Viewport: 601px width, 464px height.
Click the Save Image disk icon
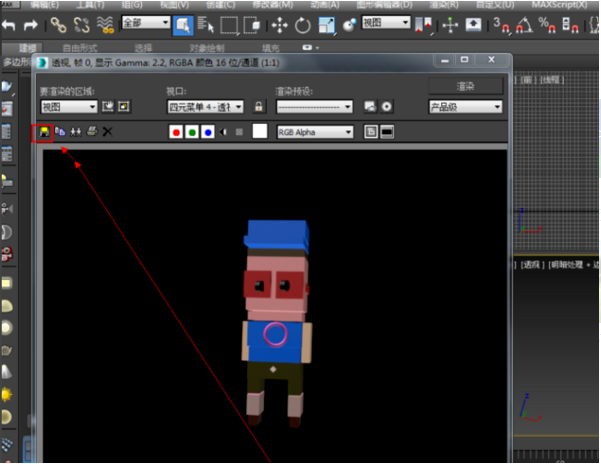(44, 133)
